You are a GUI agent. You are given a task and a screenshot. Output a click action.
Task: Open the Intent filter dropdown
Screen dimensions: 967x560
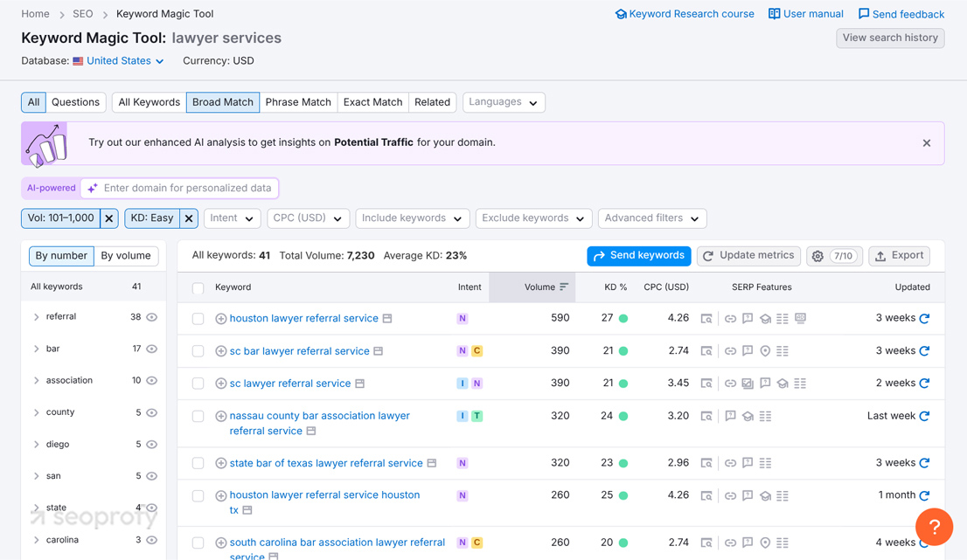(x=232, y=218)
